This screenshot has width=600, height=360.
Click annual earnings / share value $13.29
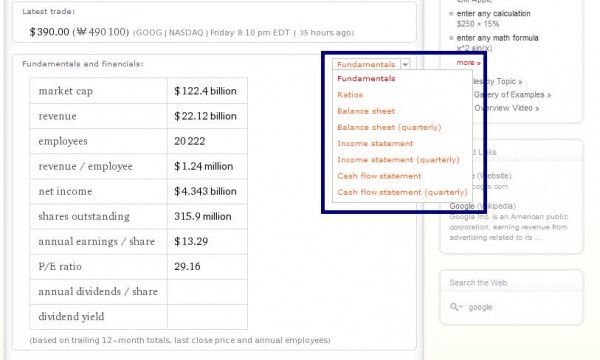pos(191,241)
